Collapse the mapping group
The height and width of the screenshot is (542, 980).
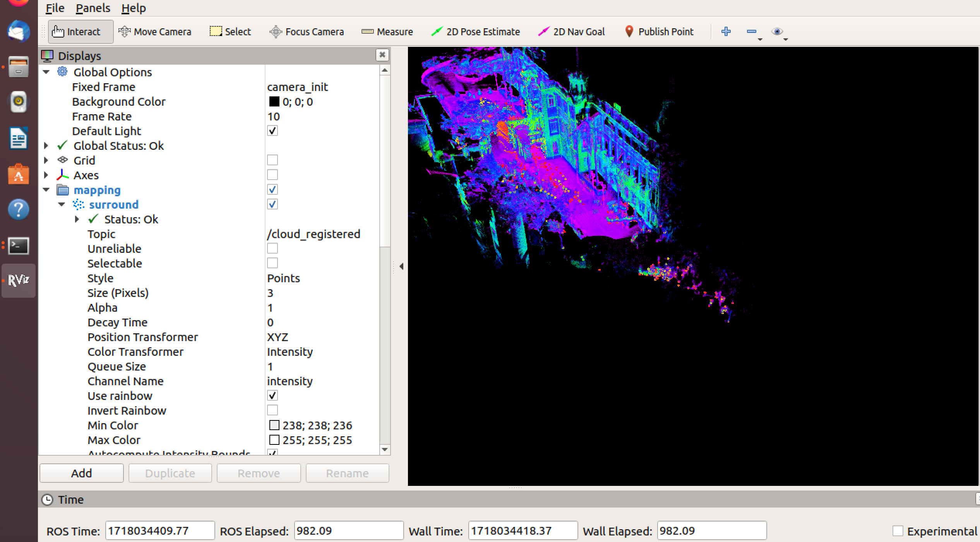(46, 190)
